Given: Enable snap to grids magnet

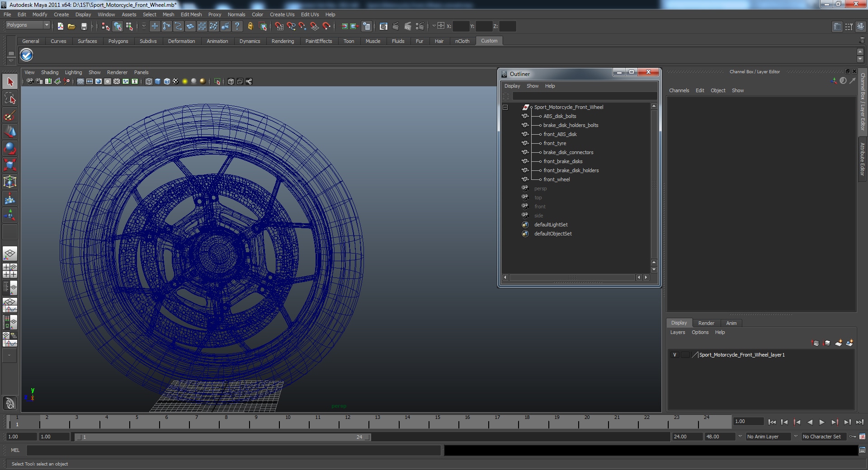Looking at the screenshot, I should 279,26.
